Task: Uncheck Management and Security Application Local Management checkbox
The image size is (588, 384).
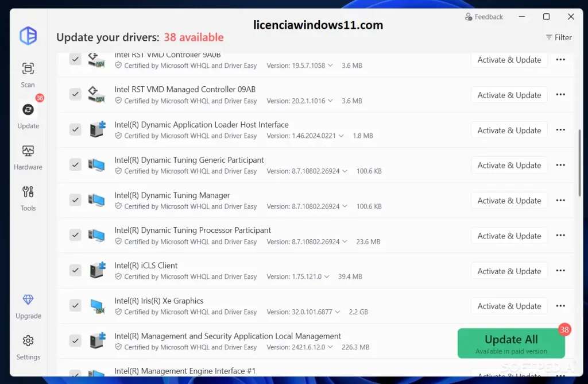Action: (75, 340)
